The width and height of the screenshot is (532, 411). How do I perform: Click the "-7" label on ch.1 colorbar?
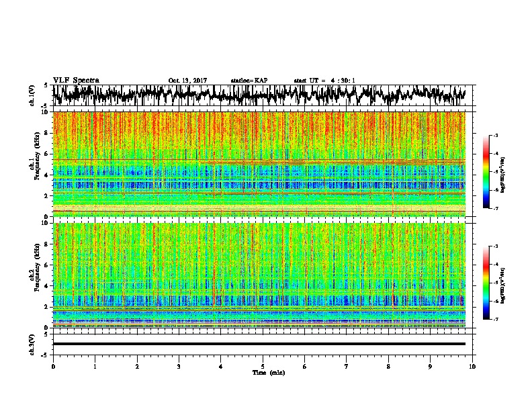click(495, 208)
